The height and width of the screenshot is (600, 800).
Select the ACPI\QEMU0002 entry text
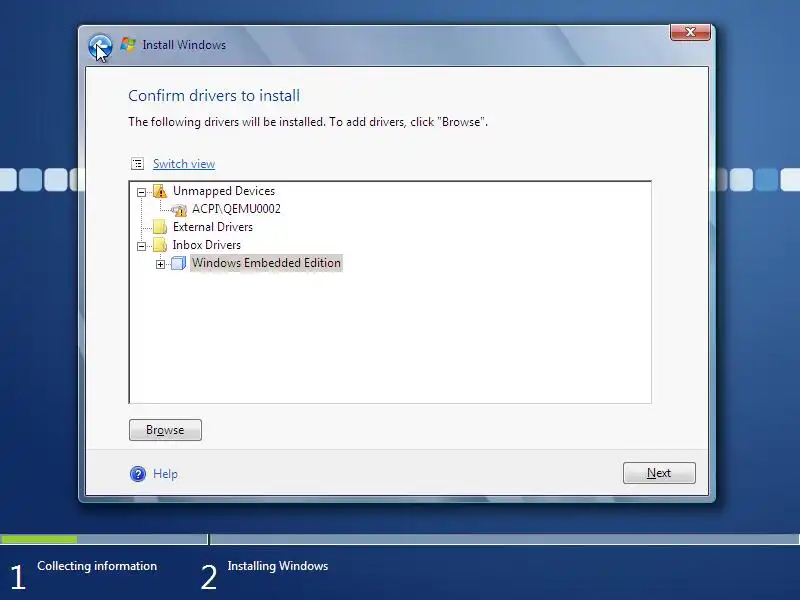click(236, 209)
